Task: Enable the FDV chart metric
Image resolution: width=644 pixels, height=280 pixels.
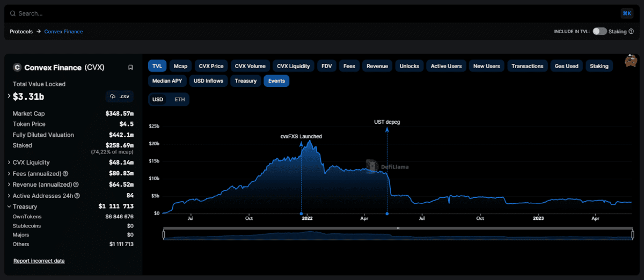Action: click(326, 66)
